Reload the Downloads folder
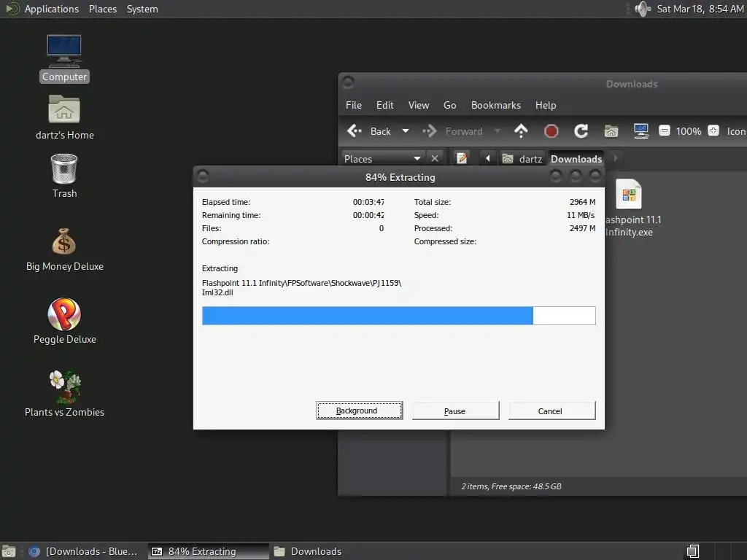The image size is (747, 560). [581, 131]
